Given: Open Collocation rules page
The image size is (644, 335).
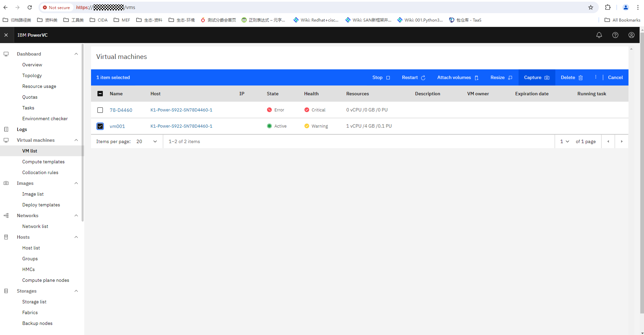Looking at the screenshot, I should pyautogui.click(x=40, y=172).
